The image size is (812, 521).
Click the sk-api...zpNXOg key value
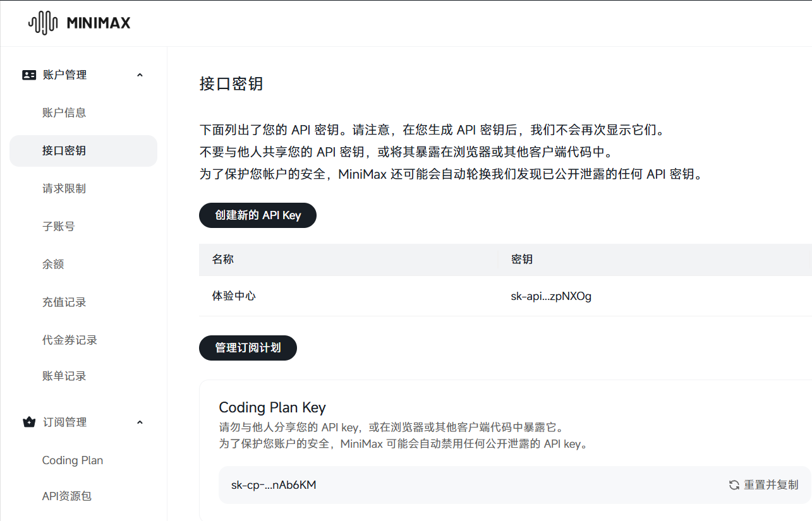551,296
